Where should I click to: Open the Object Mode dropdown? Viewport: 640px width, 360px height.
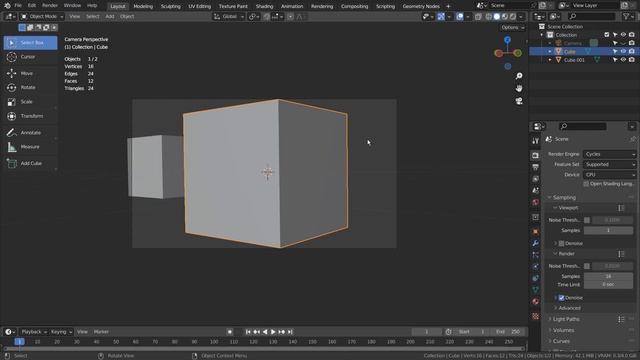[42, 17]
